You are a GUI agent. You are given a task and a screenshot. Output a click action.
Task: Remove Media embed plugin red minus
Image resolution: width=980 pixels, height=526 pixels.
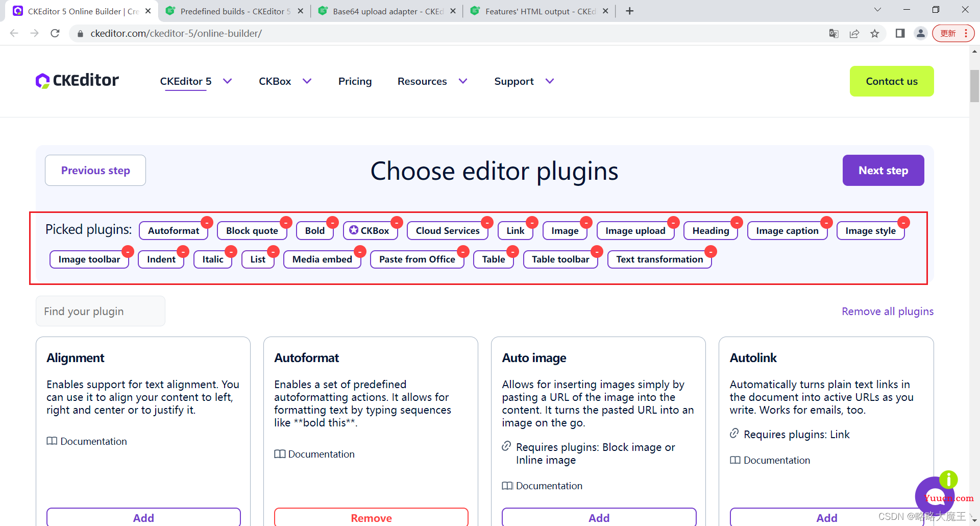click(360, 251)
